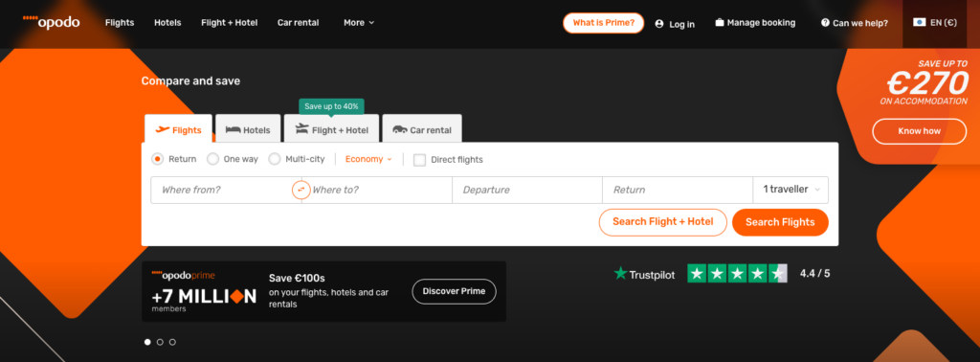Click the Search Flight + Hotel button
Screen dimensions: 980x362
(662, 222)
